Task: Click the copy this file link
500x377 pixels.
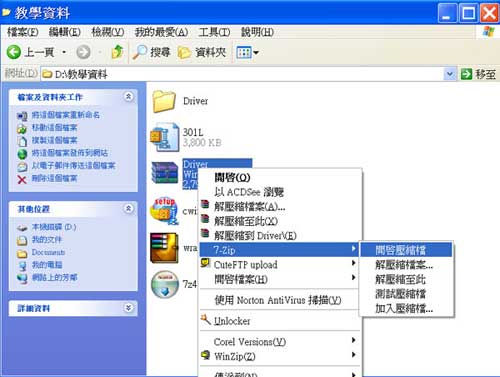Action: pos(54,140)
